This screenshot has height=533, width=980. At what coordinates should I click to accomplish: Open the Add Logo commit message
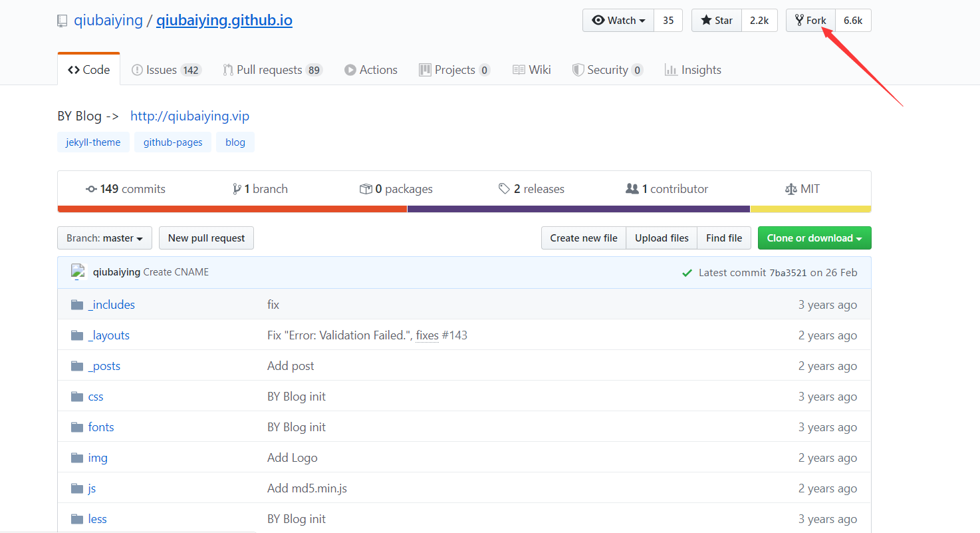293,458
